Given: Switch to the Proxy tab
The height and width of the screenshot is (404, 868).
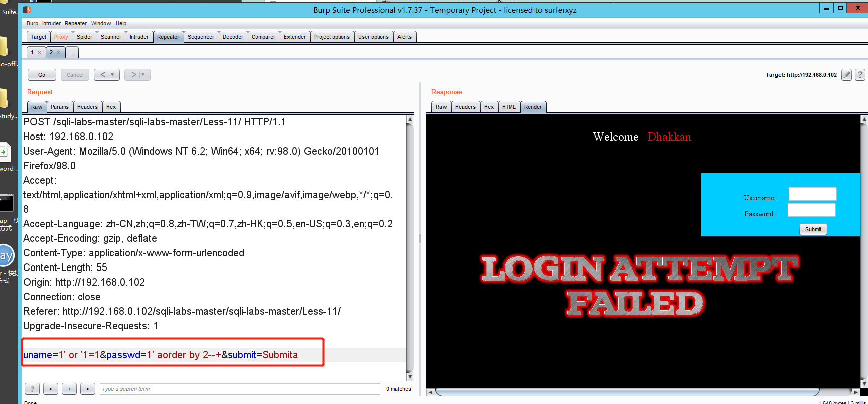Looking at the screenshot, I should pos(61,37).
